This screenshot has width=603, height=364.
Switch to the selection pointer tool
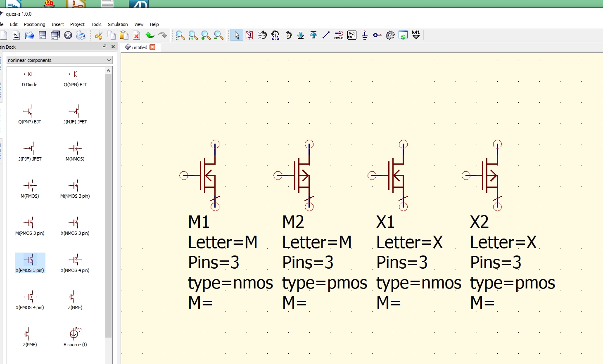[236, 35]
